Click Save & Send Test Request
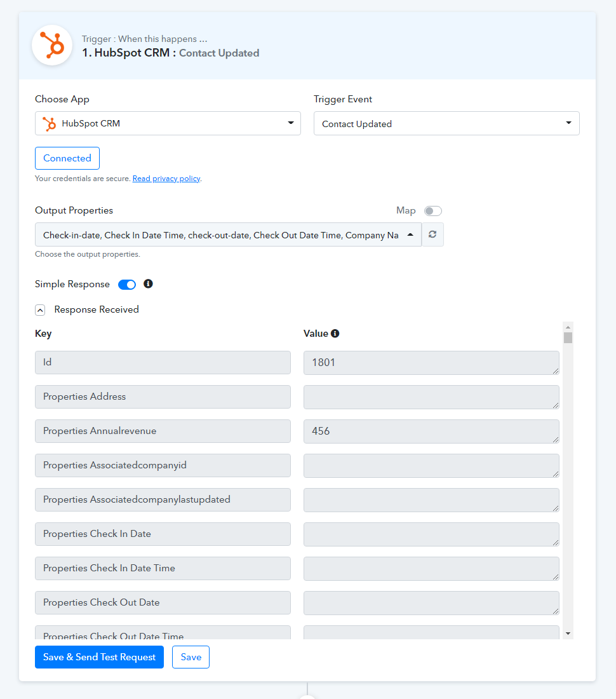 click(x=99, y=657)
